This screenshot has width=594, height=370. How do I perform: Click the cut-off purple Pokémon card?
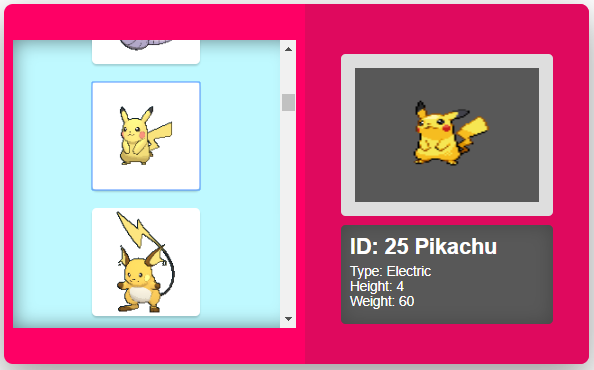point(146,52)
